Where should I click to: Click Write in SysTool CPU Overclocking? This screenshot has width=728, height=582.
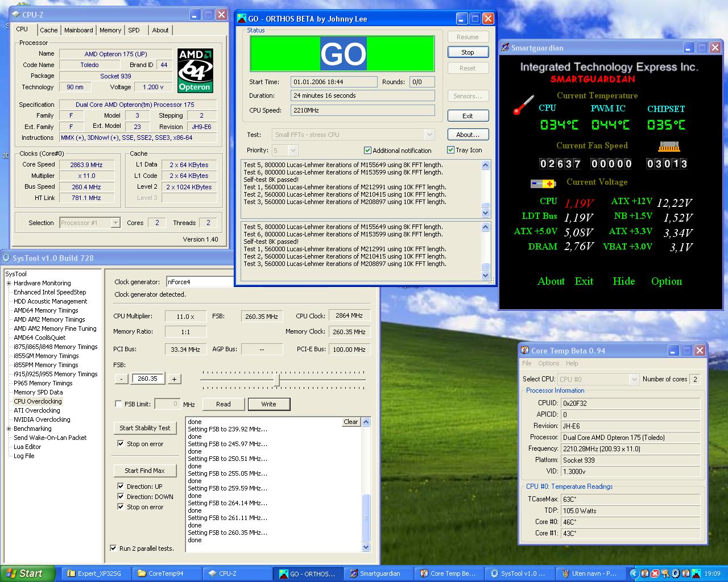268,404
